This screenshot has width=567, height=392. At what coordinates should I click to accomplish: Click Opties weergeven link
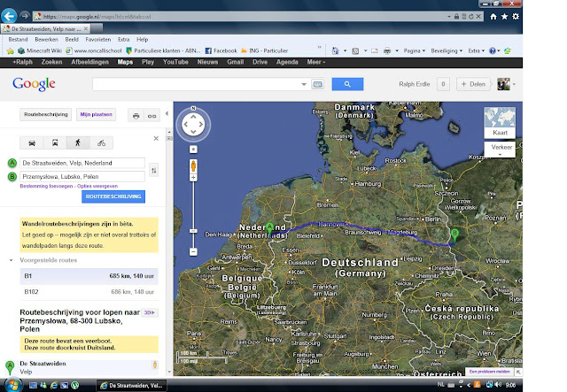point(97,186)
